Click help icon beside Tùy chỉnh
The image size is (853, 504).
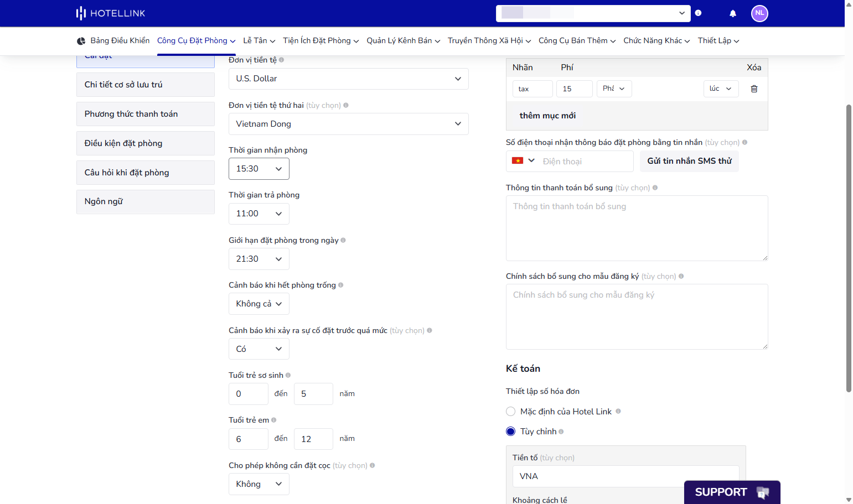(561, 432)
